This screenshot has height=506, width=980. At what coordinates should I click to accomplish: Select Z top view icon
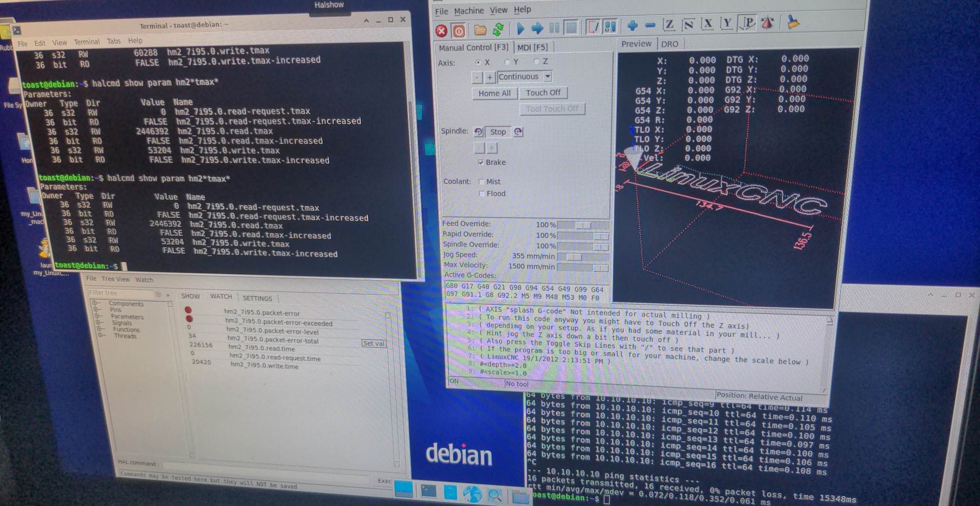coord(669,24)
